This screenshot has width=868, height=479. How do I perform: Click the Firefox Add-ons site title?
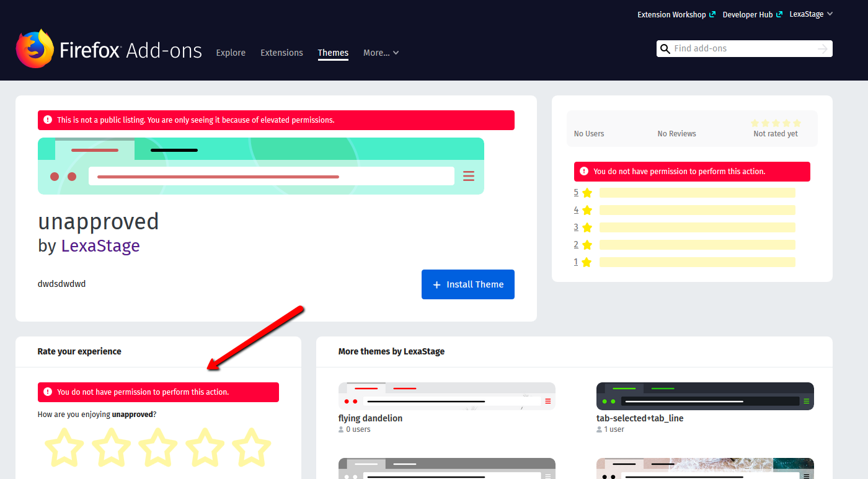point(131,50)
